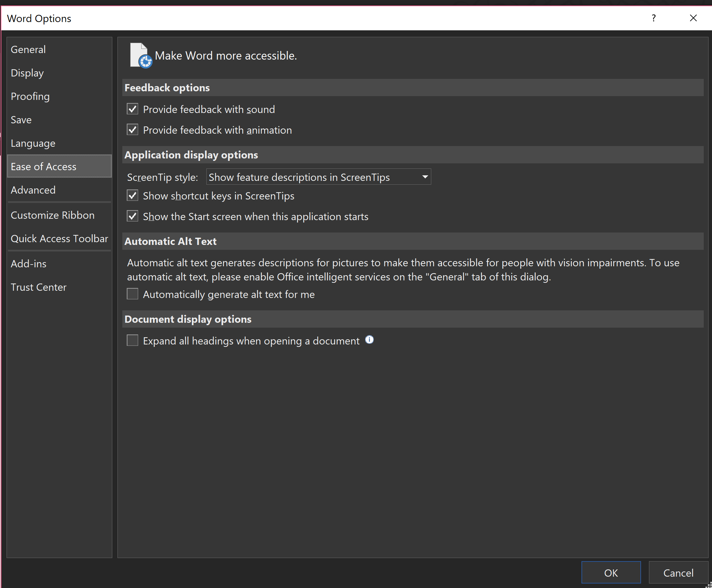Toggle Provide feedback with sound checkbox
This screenshot has width=712, height=588.
click(133, 109)
